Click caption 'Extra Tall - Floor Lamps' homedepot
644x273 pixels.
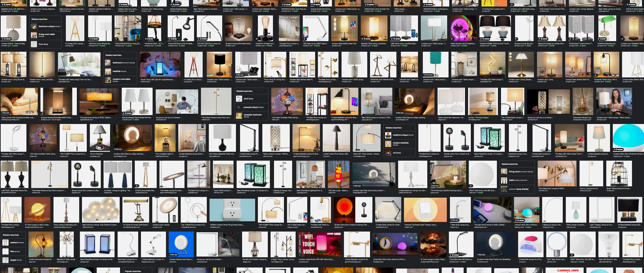pyautogui.click(x=367, y=154)
